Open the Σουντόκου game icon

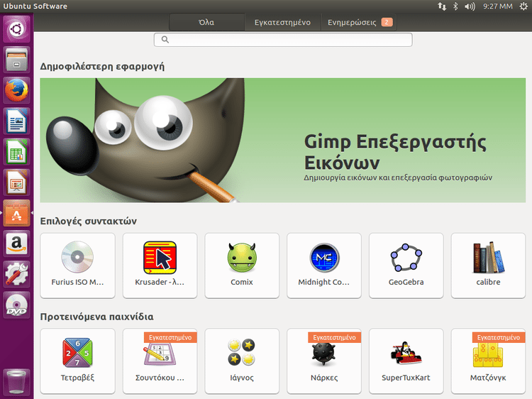tap(160, 354)
